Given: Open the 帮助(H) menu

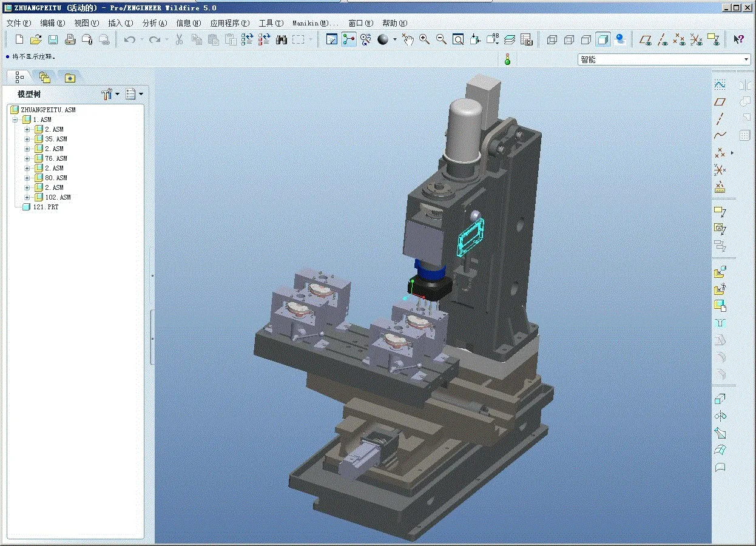Looking at the screenshot, I should click(x=394, y=23).
